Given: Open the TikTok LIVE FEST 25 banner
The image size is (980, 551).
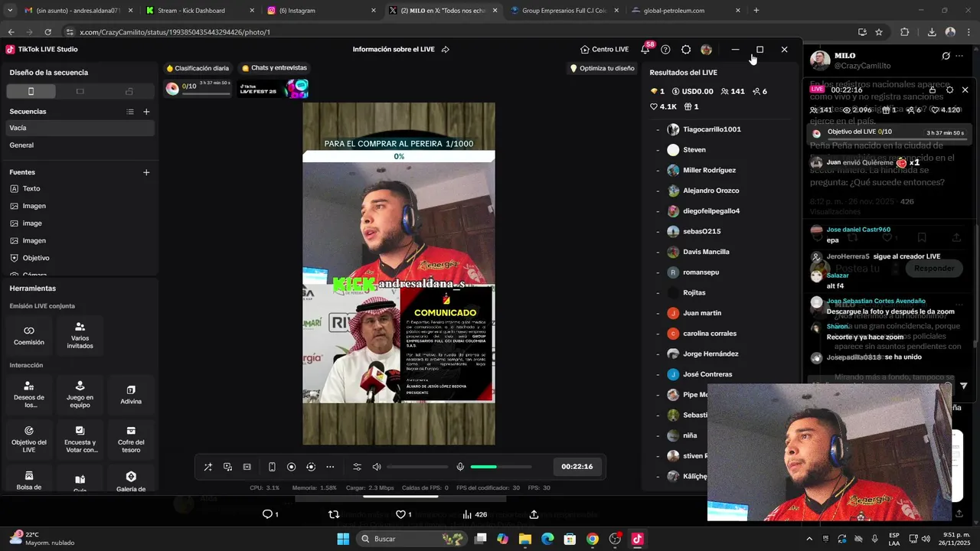Looking at the screenshot, I should pos(273,89).
